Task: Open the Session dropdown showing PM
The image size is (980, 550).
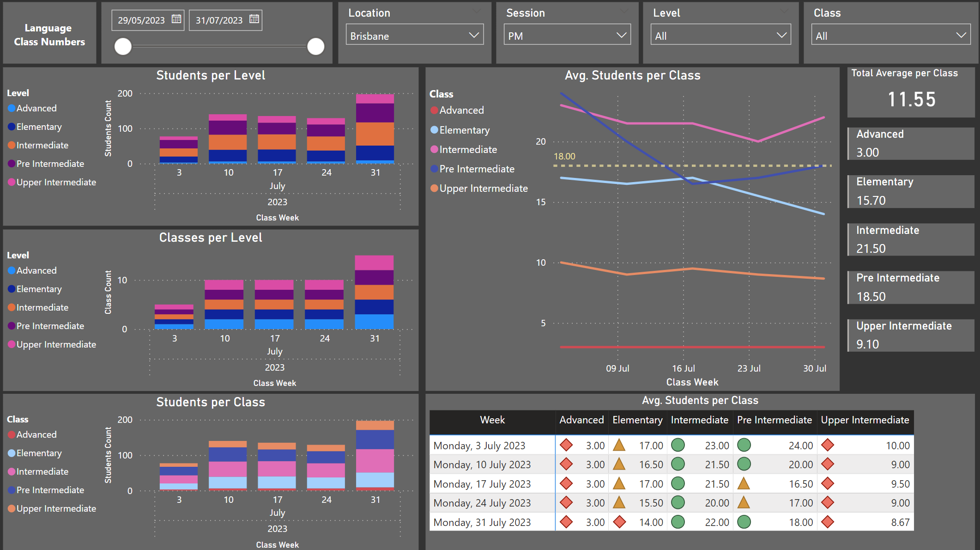Action: (567, 36)
